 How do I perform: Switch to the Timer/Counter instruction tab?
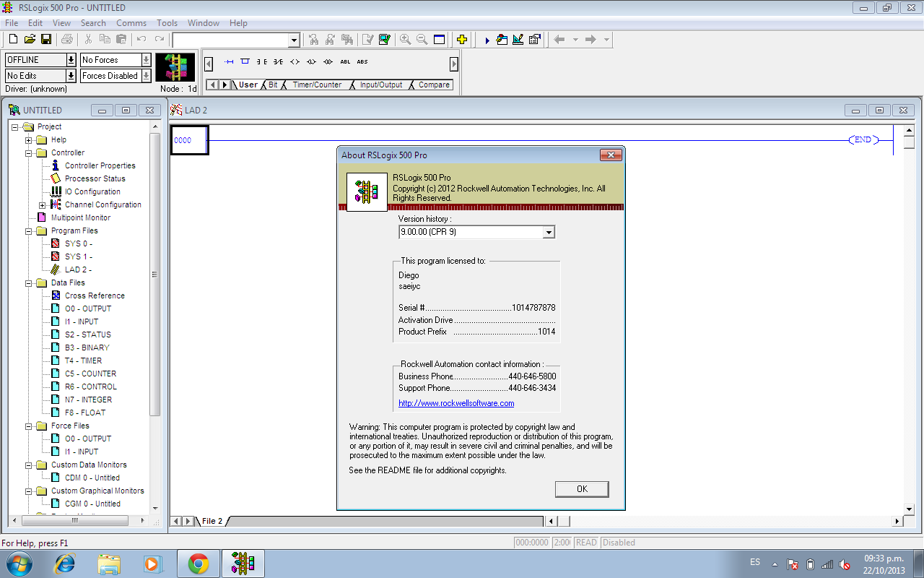(x=317, y=85)
